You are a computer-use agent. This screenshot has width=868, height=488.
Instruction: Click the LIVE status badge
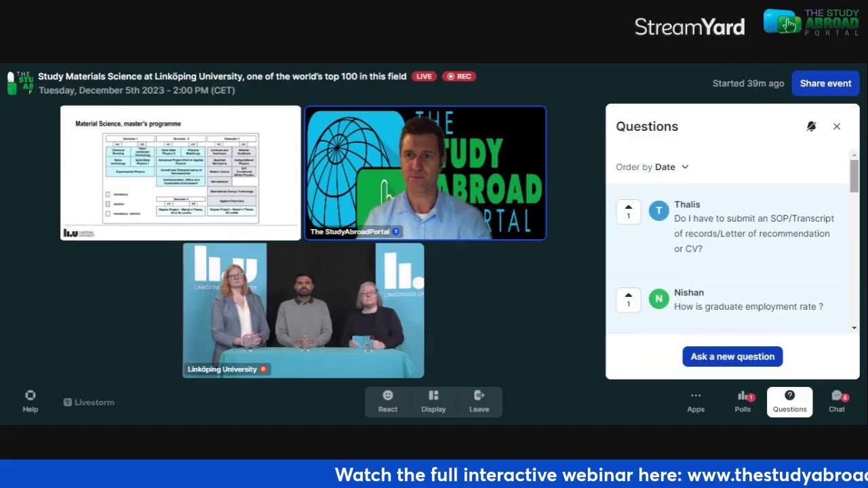424,77
